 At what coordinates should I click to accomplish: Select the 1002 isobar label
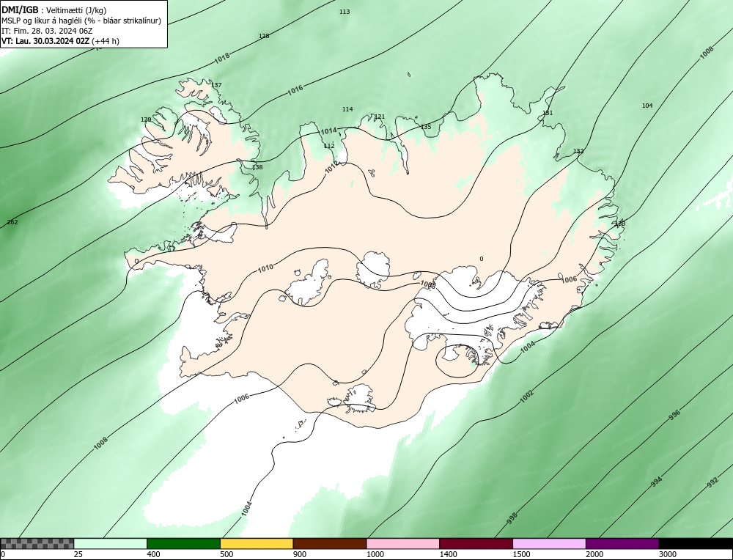pyautogui.click(x=527, y=397)
